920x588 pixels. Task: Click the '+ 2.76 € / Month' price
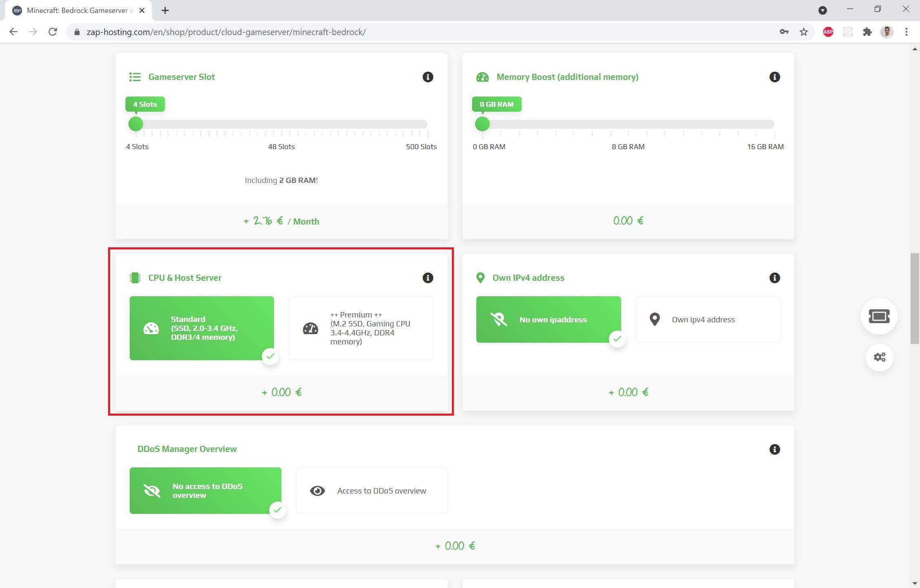(281, 221)
